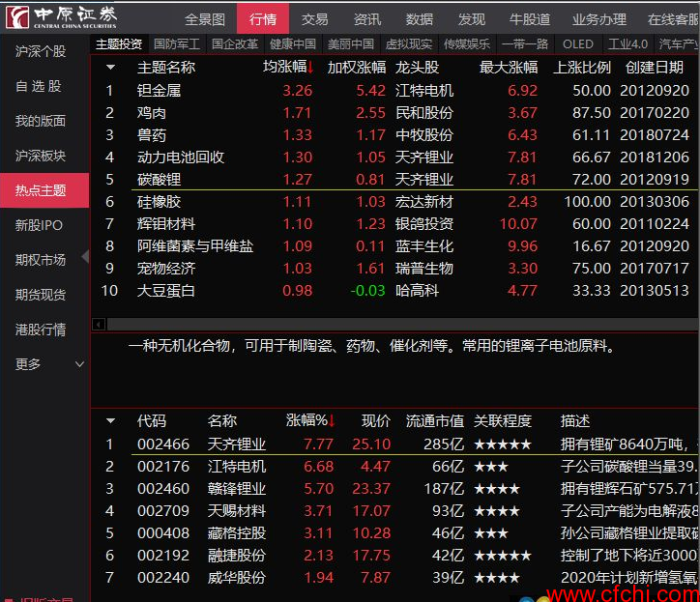Open the 业务办理 top menu
The height and width of the screenshot is (602, 700).
pyautogui.click(x=599, y=19)
